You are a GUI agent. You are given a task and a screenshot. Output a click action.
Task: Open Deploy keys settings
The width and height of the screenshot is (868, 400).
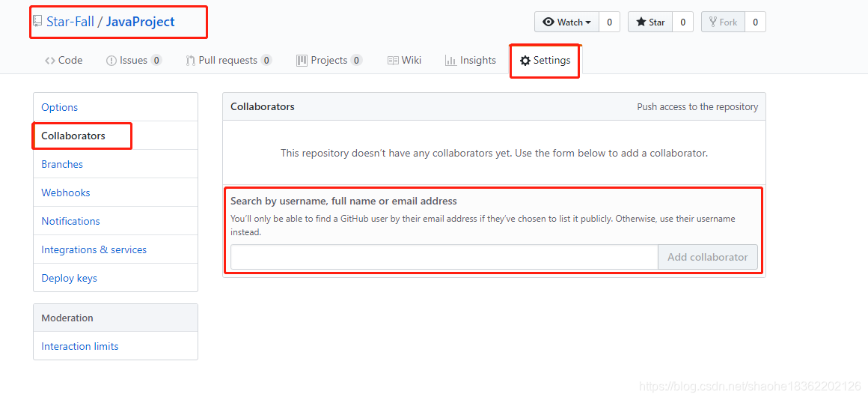(115, 278)
